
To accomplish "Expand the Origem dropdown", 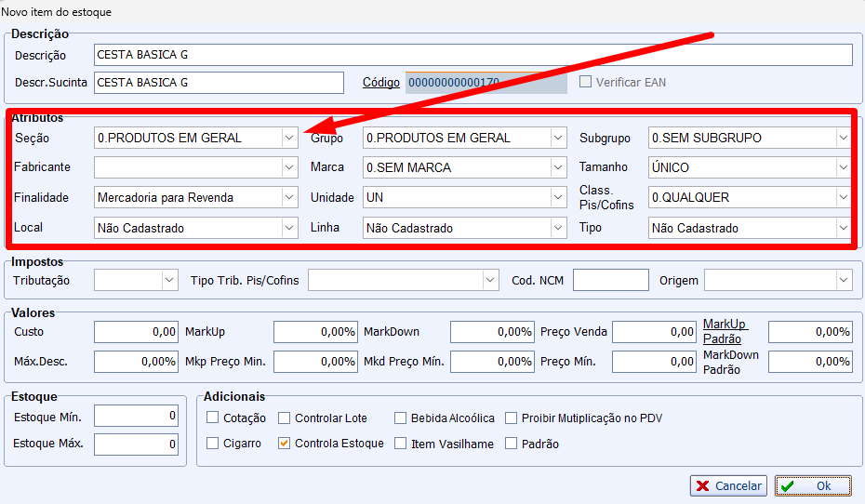I will (x=843, y=280).
